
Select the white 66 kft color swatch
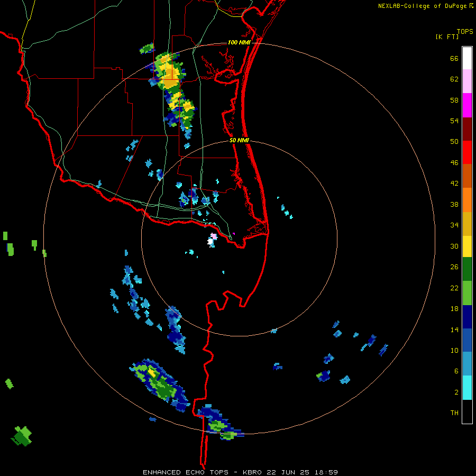[x=467, y=58]
